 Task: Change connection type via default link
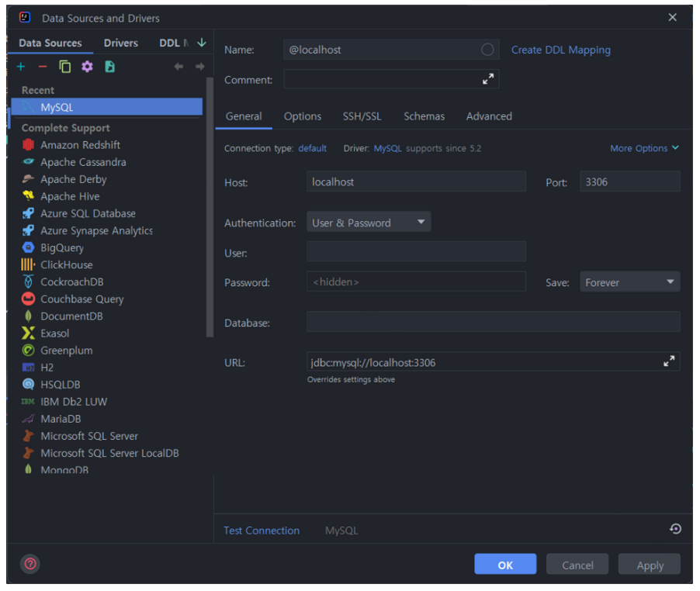(313, 148)
